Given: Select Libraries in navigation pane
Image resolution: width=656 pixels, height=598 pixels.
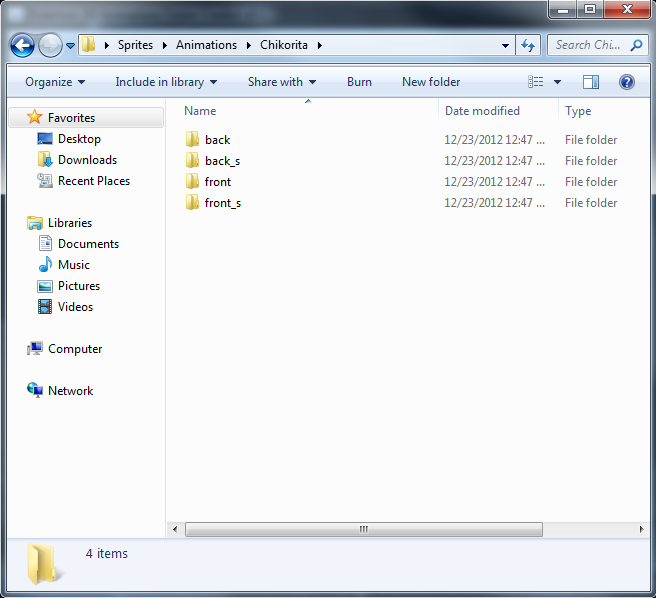Looking at the screenshot, I should tap(70, 223).
